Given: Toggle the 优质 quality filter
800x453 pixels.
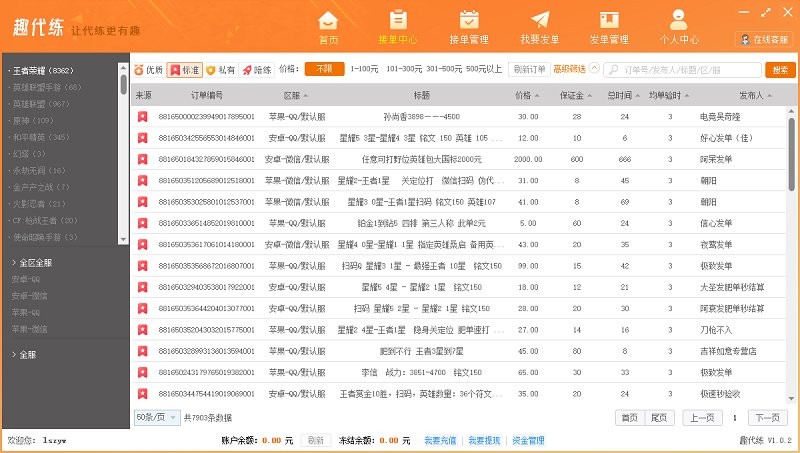Looking at the screenshot, I should pyautogui.click(x=149, y=70).
